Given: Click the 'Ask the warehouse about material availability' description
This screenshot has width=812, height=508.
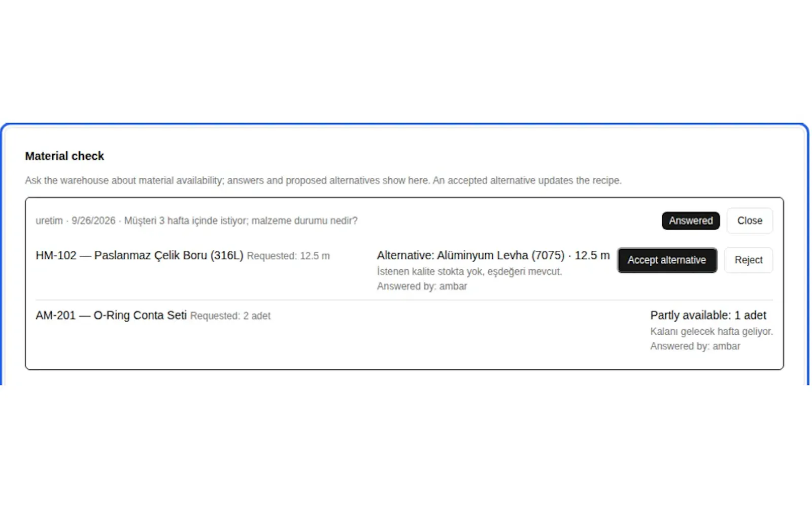Looking at the screenshot, I should point(323,180).
